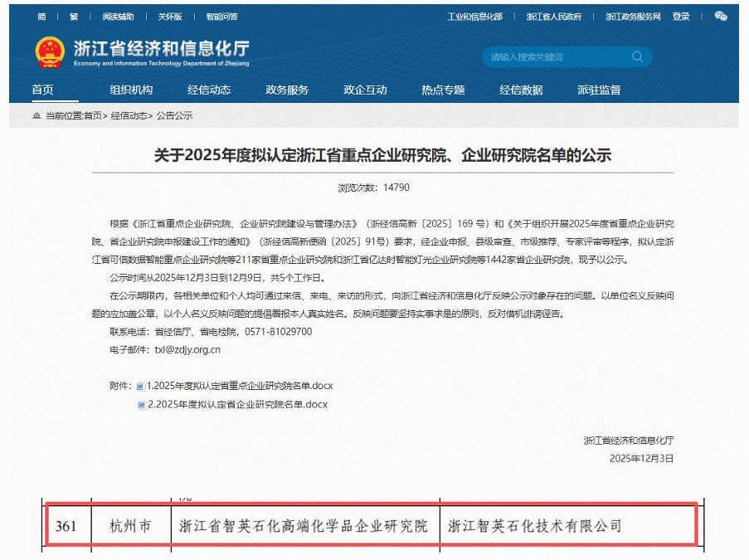This screenshot has width=749, height=560.
Task: Switch to simplified Chinese (简)
Action: (41, 17)
